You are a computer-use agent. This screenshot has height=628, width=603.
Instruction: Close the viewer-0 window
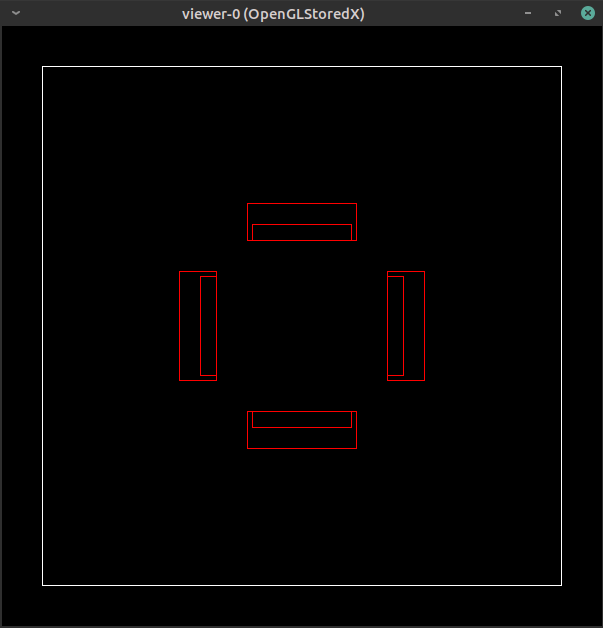tap(588, 13)
